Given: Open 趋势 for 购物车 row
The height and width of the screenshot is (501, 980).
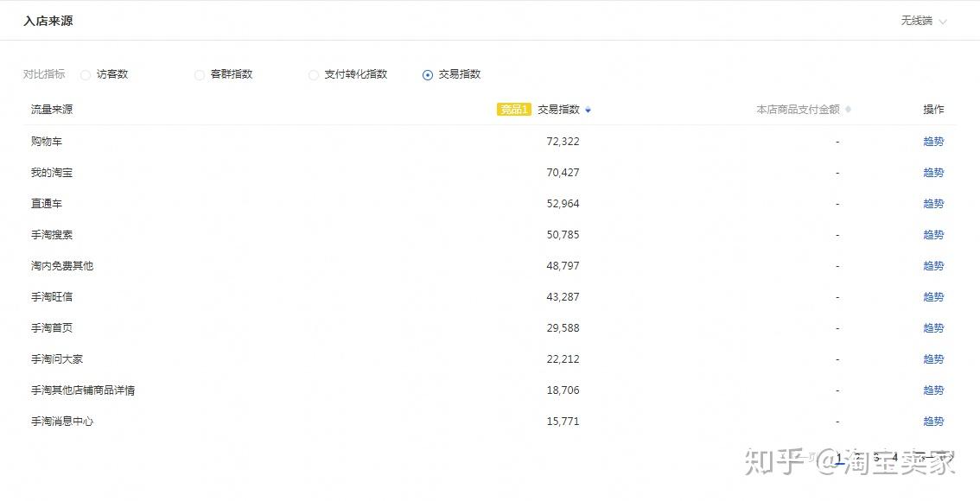Looking at the screenshot, I should click(933, 141).
